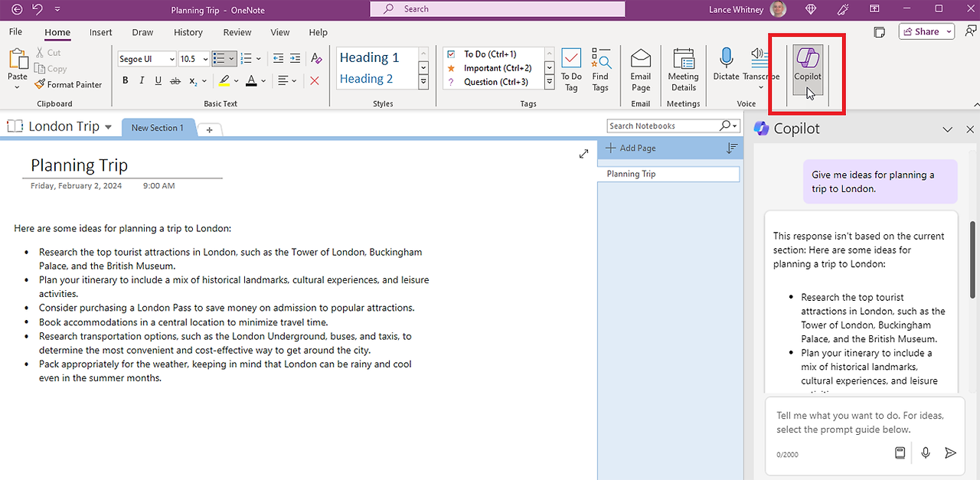Toggle numbered list
The width and height of the screenshot is (980, 480).
pyautogui.click(x=246, y=58)
